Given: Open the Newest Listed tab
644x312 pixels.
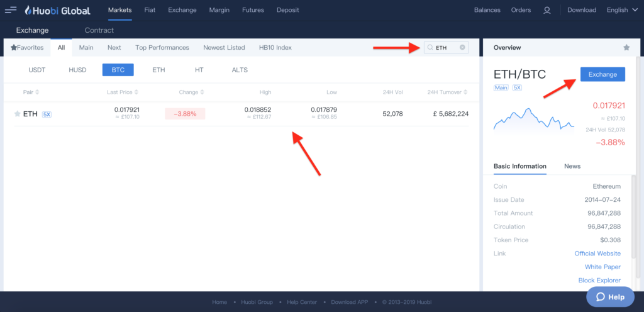Looking at the screenshot, I should pos(224,48).
